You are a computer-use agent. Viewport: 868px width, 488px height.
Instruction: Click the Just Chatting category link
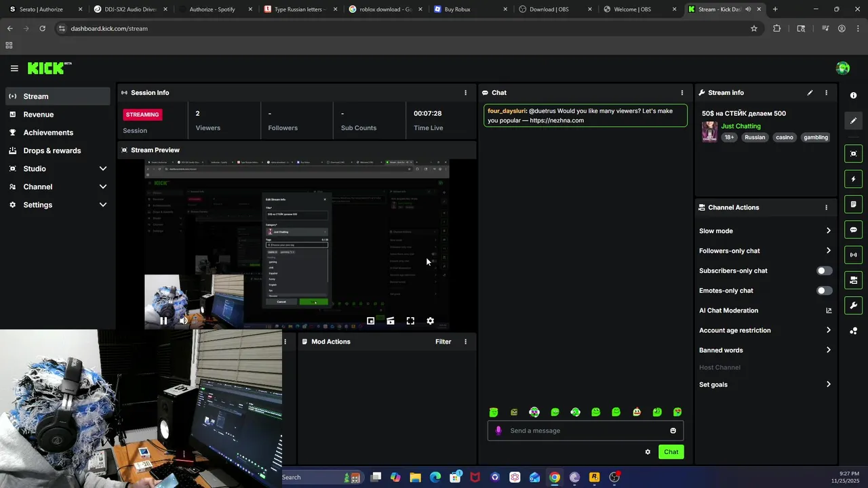tap(741, 126)
